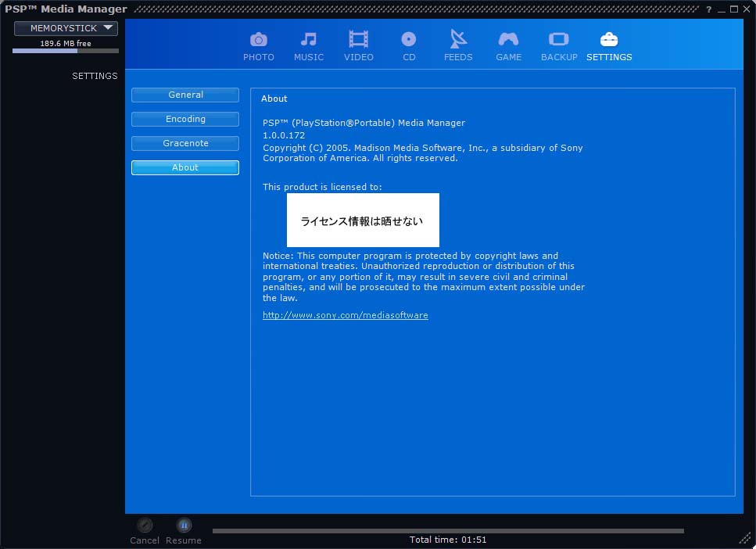Click the help question mark icon

709,9
